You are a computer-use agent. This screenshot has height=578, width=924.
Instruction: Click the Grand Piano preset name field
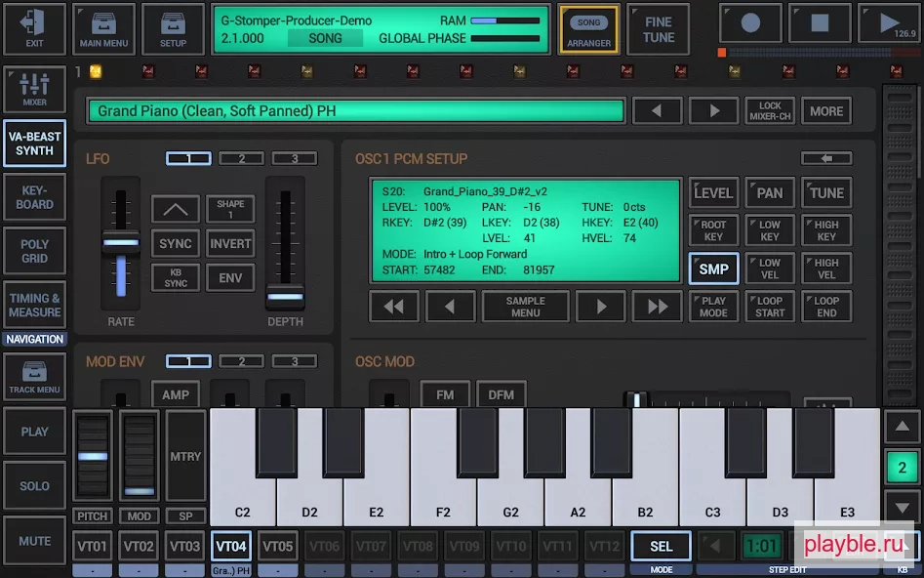355,110
